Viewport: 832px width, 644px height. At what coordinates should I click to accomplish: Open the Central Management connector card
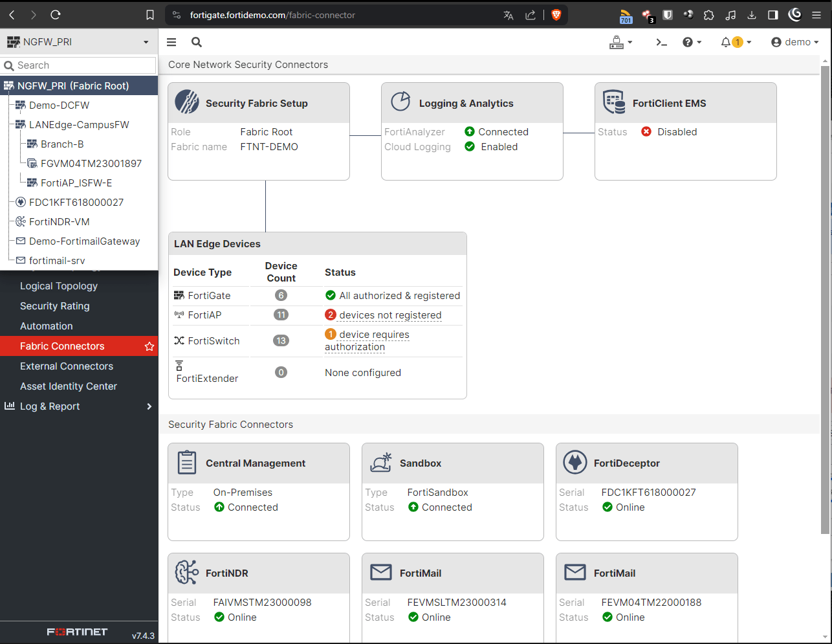pos(259,492)
